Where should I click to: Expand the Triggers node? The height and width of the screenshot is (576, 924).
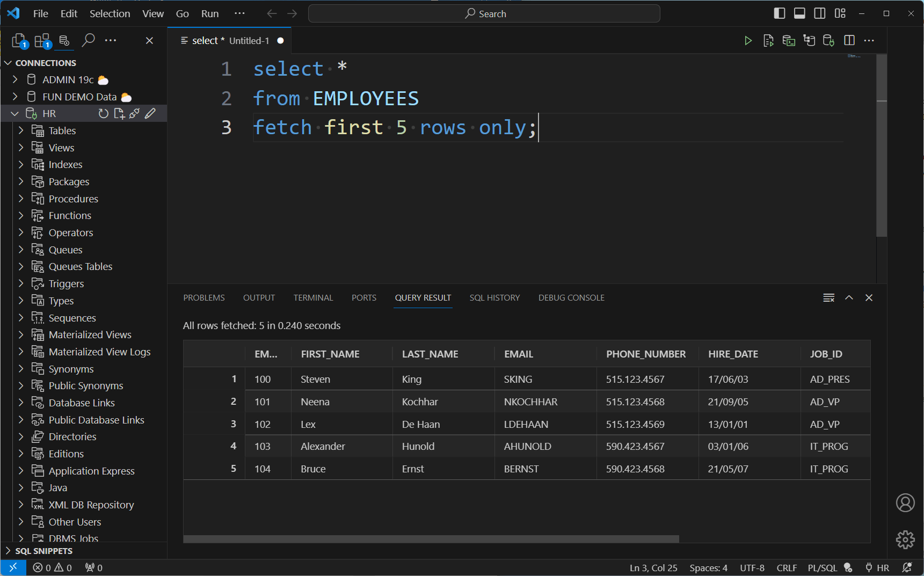tap(21, 283)
